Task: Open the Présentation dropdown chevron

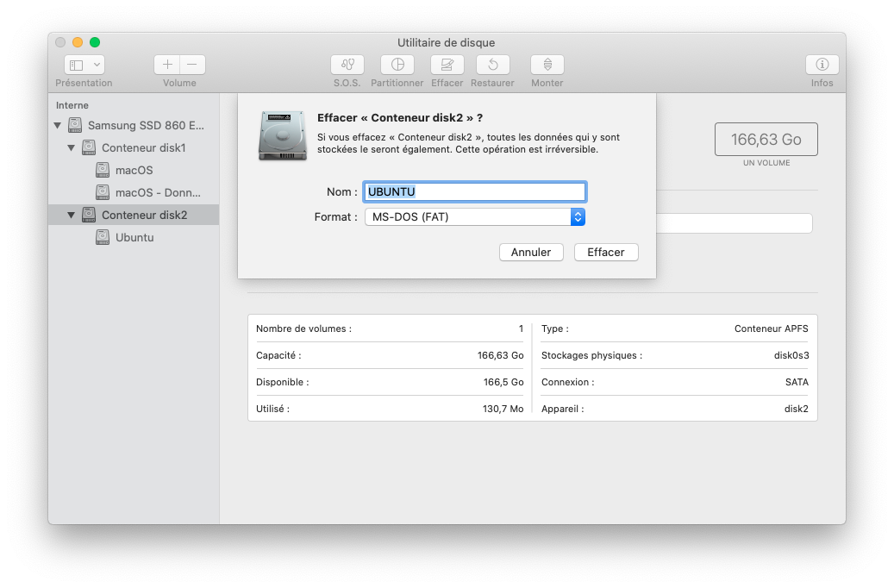Action: pos(97,65)
